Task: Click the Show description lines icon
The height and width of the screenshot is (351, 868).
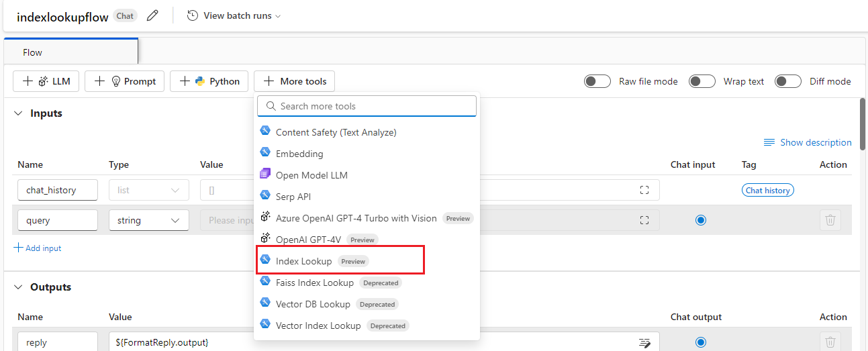Action: 769,142
